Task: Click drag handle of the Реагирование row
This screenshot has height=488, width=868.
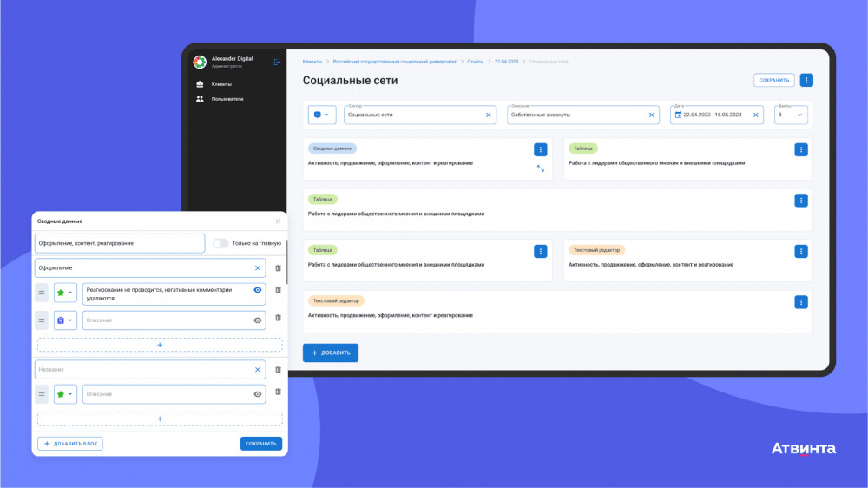Action: tap(42, 293)
